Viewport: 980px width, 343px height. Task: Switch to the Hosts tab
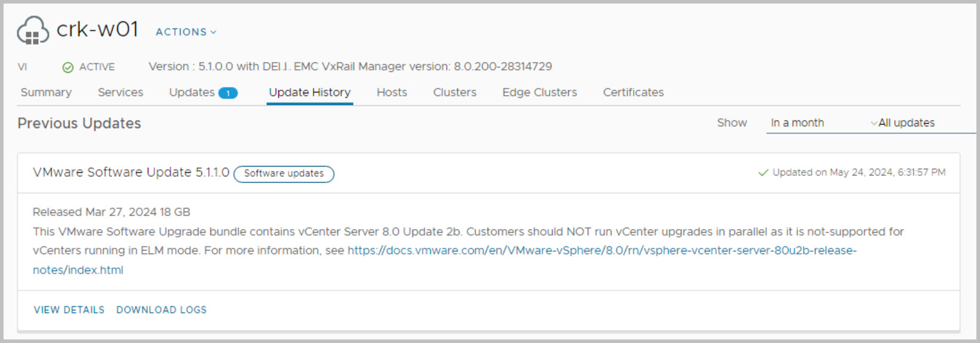point(392,92)
